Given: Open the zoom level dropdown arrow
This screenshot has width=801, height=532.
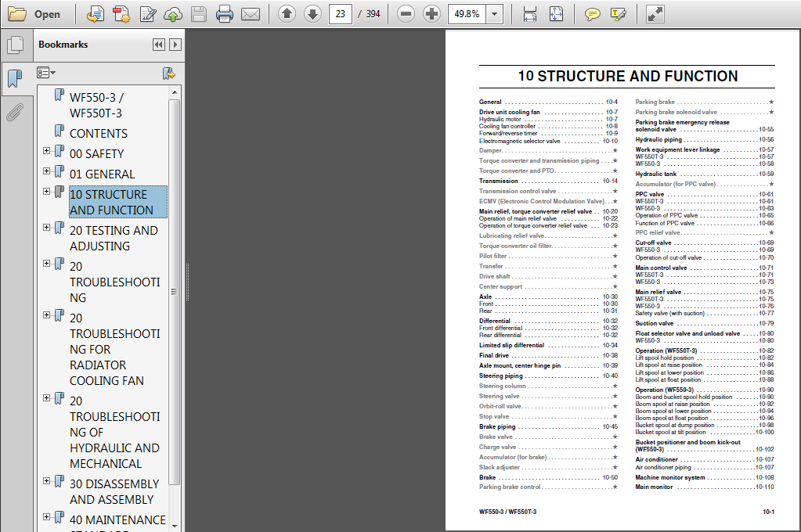Looking at the screenshot, I should pos(495,14).
